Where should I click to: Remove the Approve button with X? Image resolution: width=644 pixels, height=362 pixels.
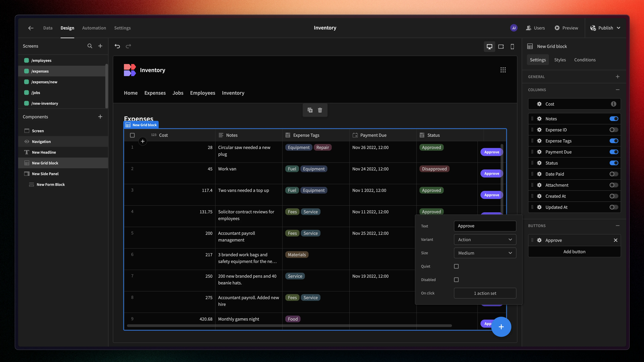615,240
